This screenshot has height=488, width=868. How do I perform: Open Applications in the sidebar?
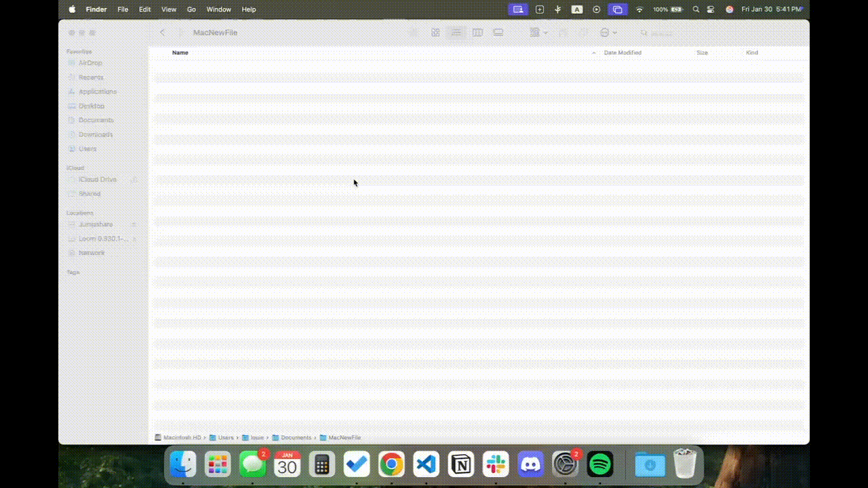(x=92, y=91)
